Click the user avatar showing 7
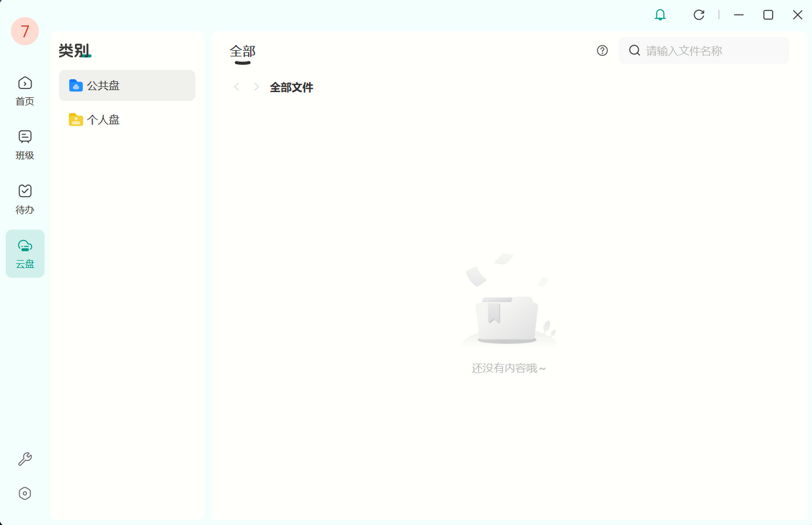Screen dimensions: 812x525 pyautogui.click(x=24, y=31)
